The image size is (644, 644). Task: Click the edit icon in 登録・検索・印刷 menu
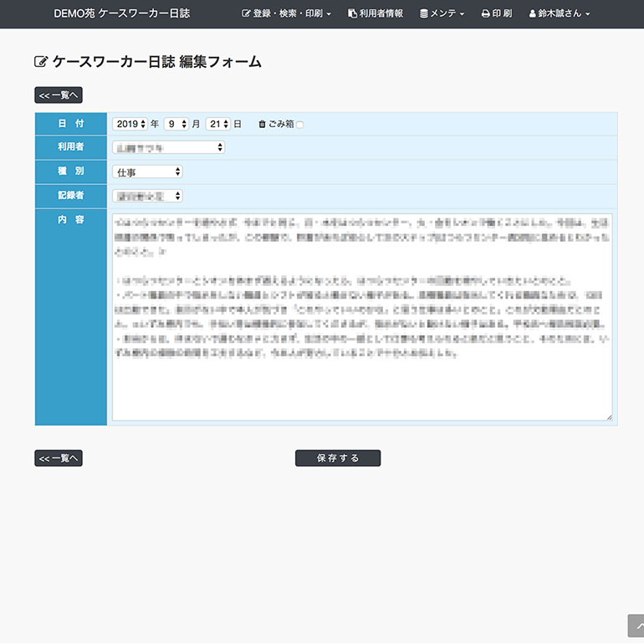pos(246,13)
